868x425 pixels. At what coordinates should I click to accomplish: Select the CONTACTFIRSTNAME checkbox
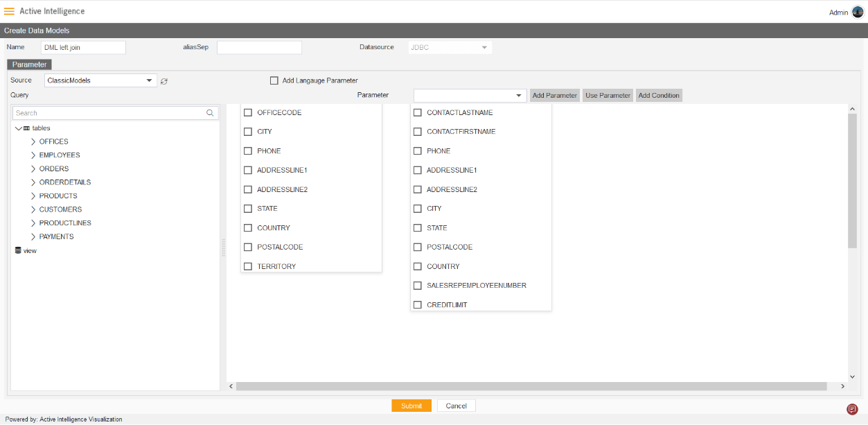pos(418,132)
